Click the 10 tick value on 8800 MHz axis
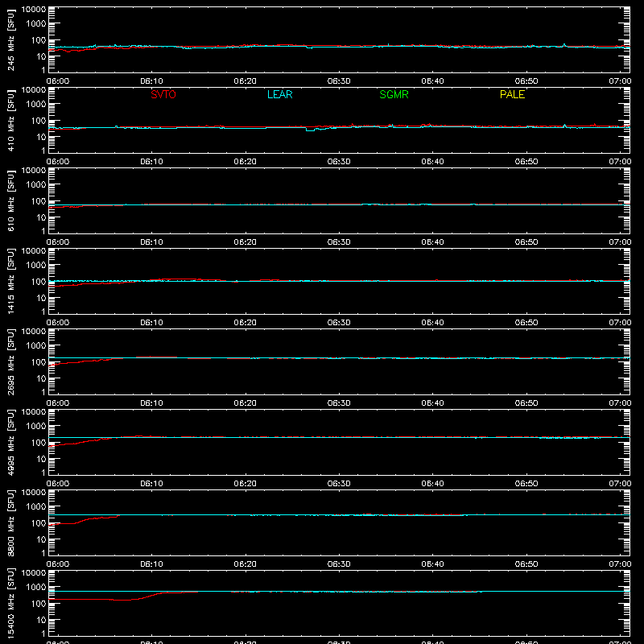The image size is (644, 644). click(x=41, y=539)
